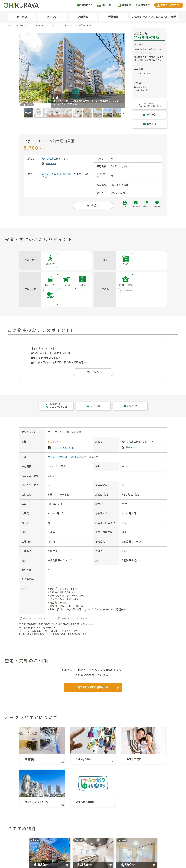Favorite the 5,380万円 property heart
The image size is (186, 868).
coord(110,865)
